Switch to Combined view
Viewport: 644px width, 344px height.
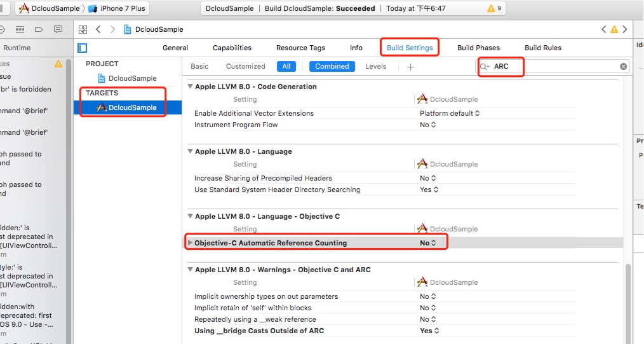point(332,66)
